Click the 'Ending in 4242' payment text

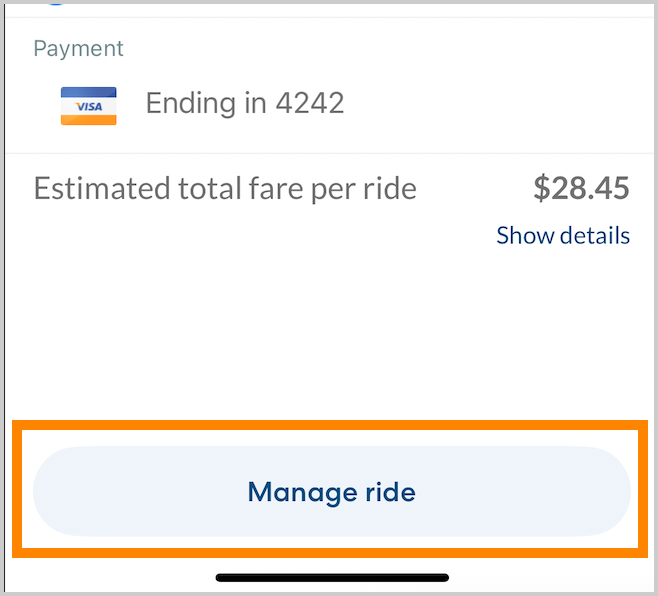coord(245,103)
